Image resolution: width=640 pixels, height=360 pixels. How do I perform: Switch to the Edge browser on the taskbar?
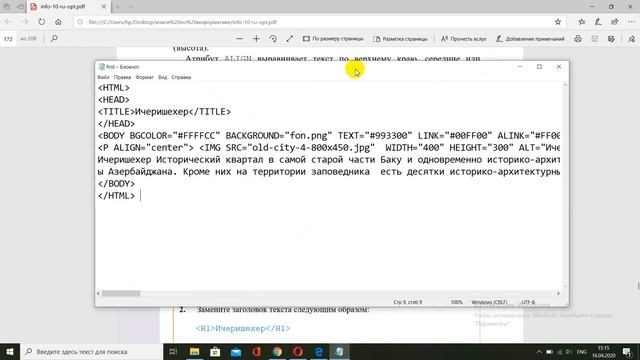tap(319, 351)
